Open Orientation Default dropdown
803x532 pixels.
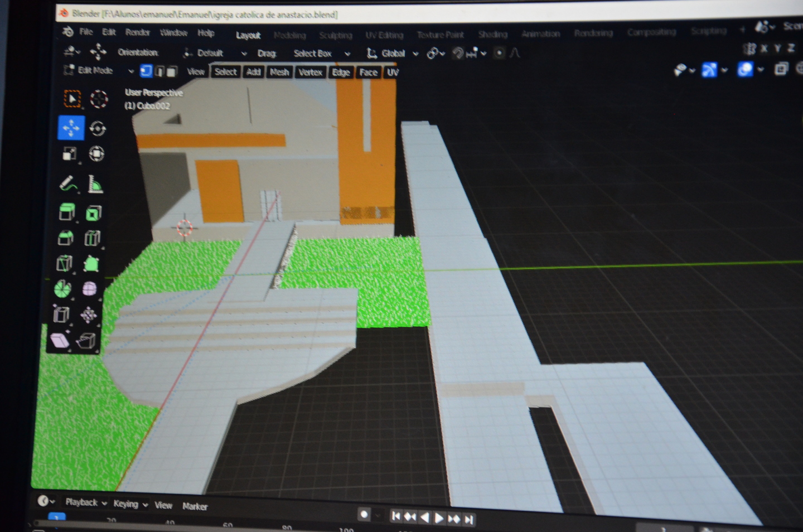tap(215, 53)
